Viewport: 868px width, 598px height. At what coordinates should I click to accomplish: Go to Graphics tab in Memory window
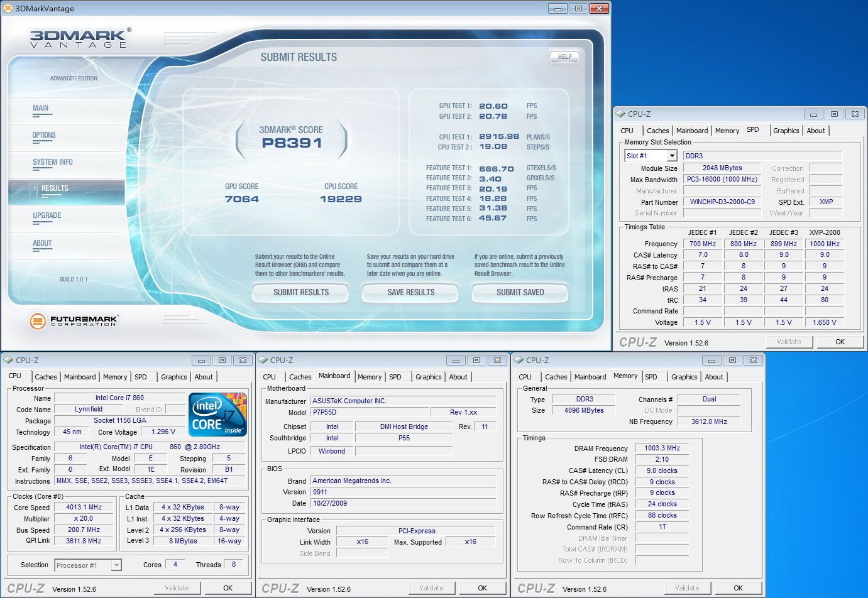click(x=684, y=377)
